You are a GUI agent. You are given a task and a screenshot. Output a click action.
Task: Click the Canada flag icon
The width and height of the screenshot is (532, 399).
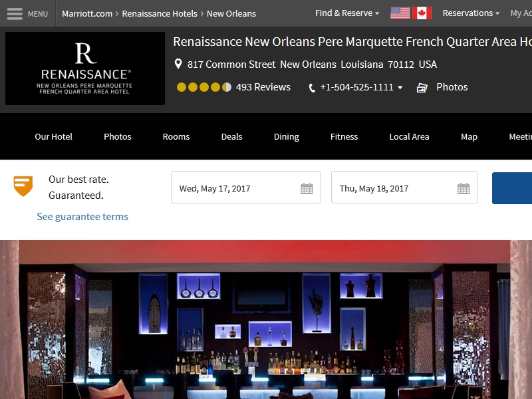click(422, 13)
